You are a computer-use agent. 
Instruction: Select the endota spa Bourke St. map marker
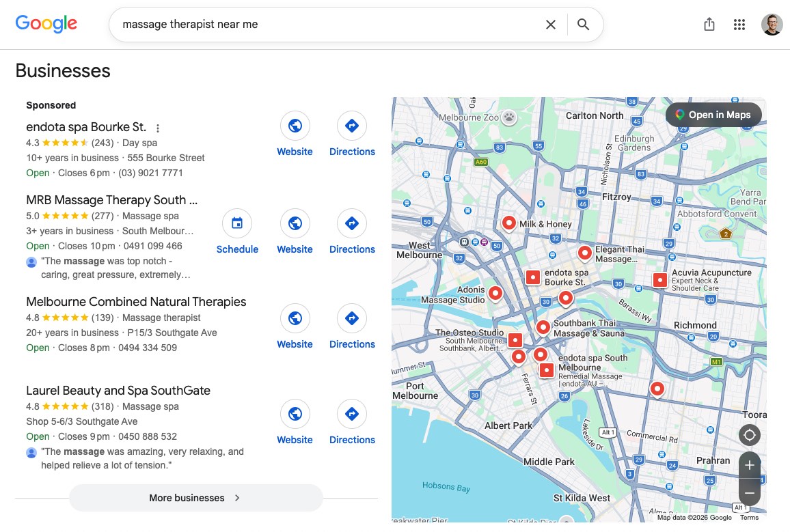point(533,277)
